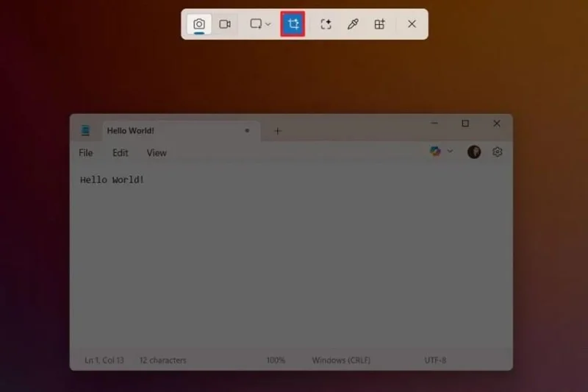588x392 pixels.
Task: Close the Hello World! tab dot
Action: (247, 130)
